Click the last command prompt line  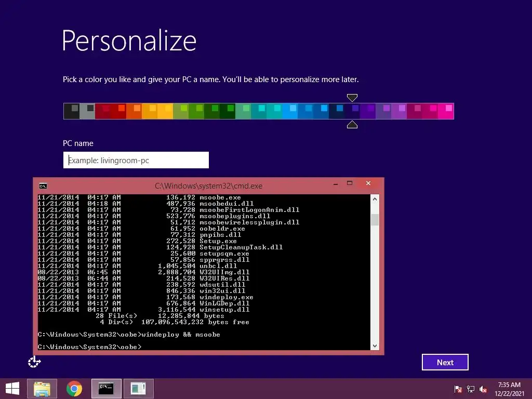[x=89, y=347]
